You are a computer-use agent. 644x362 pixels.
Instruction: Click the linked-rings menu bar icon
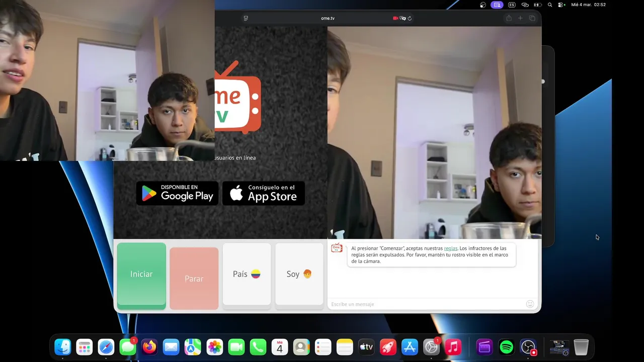tap(525, 5)
